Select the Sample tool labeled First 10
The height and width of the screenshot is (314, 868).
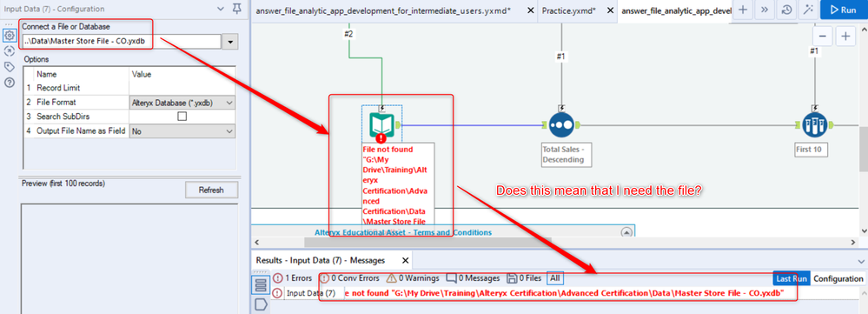[814, 125]
